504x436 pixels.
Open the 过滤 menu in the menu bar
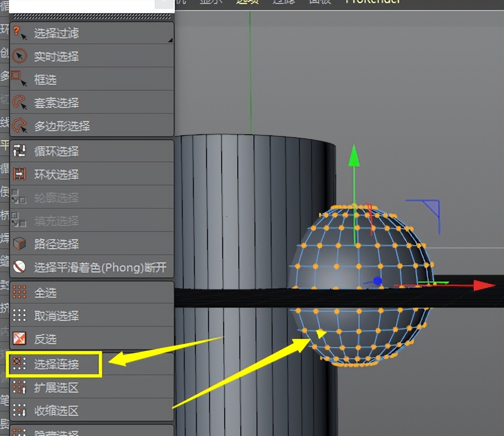[x=284, y=2]
